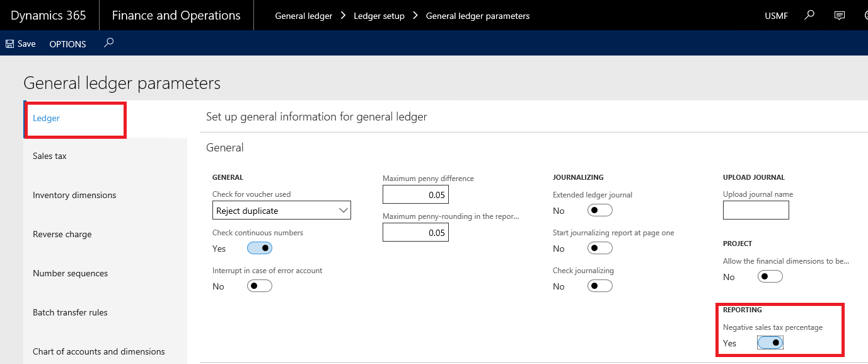
Task: Open Batch transfer rules tab
Action: (105, 313)
